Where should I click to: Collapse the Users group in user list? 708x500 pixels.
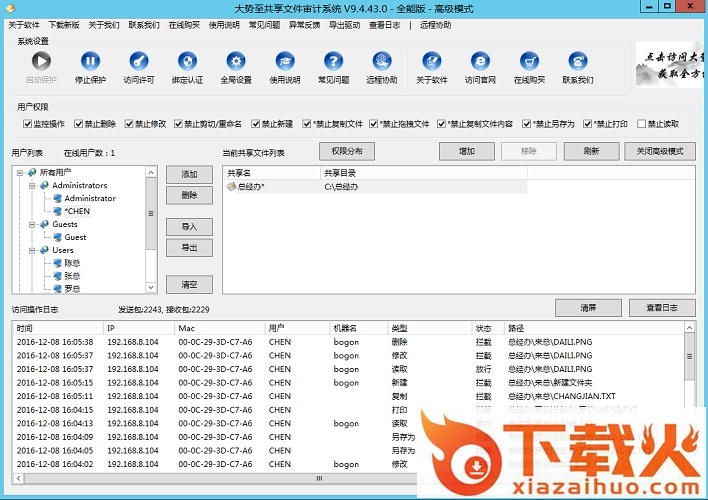click(32, 250)
